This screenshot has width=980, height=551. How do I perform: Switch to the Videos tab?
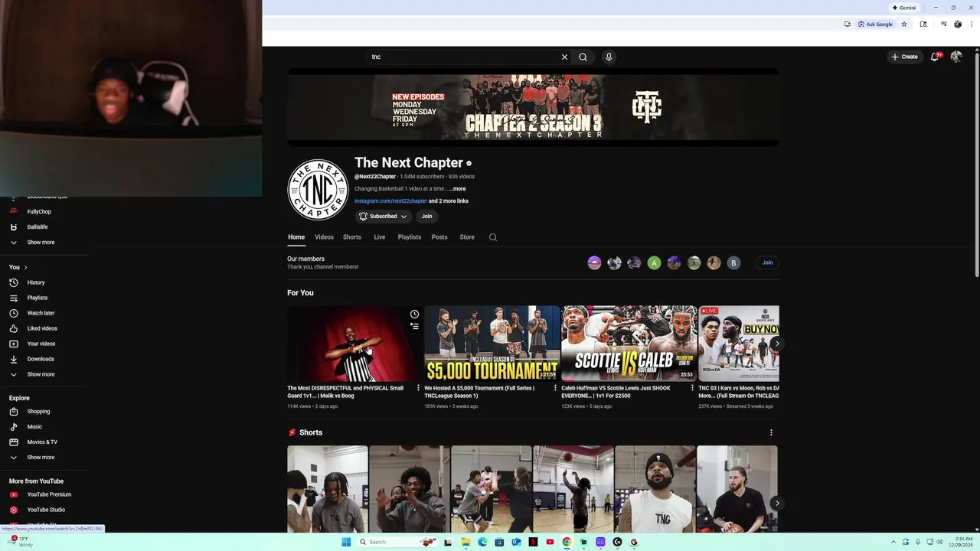[324, 237]
